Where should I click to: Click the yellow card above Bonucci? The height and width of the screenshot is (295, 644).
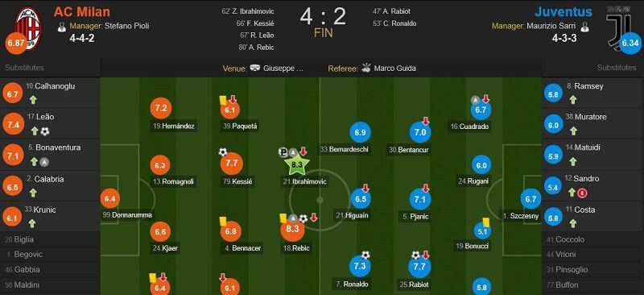pyautogui.click(x=485, y=222)
